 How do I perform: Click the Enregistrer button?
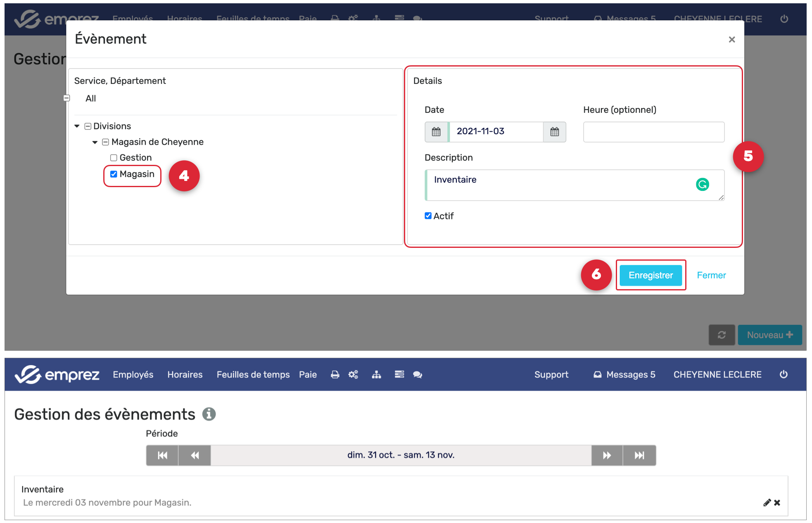[x=651, y=275]
